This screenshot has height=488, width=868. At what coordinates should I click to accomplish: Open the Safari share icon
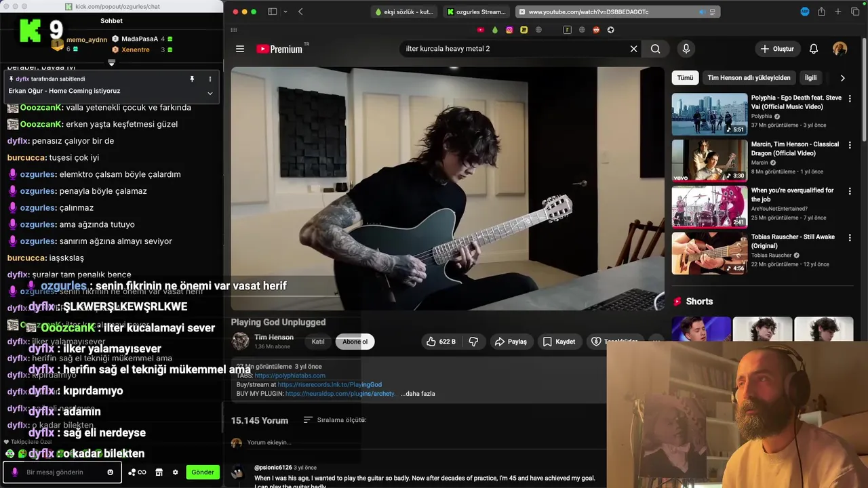coord(821,12)
